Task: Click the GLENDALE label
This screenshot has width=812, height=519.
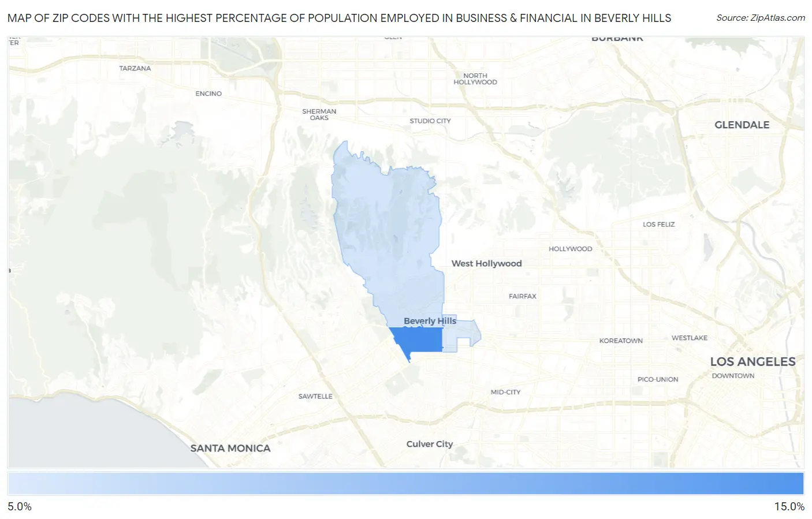Action: pos(742,125)
